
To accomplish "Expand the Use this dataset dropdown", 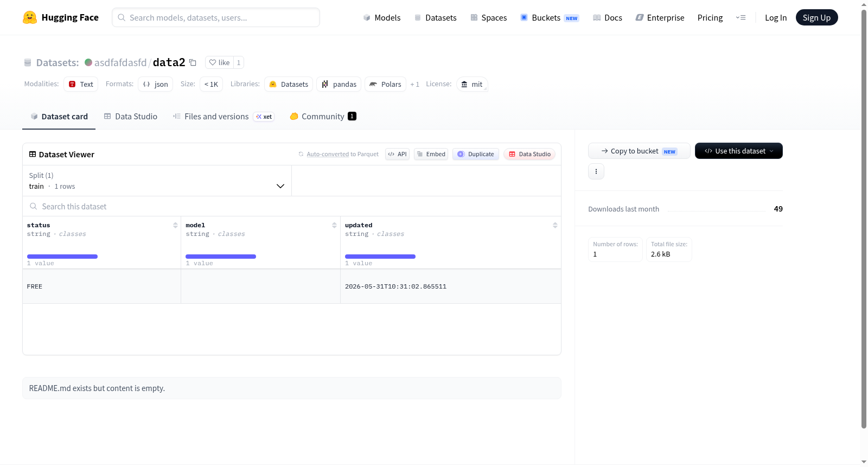I will pyautogui.click(x=739, y=151).
